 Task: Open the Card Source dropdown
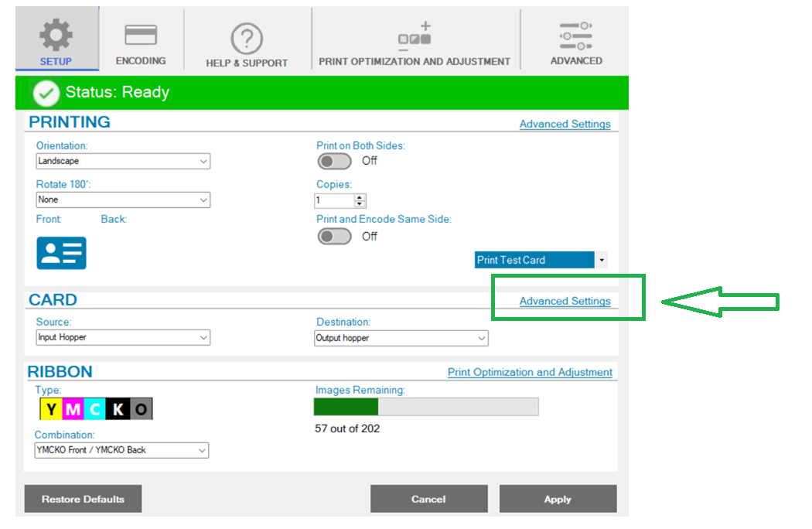click(122, 337)
